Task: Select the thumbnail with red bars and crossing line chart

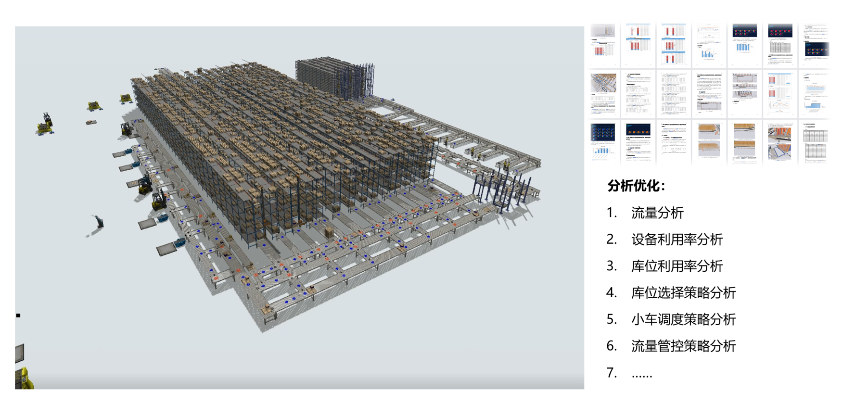Action: [x=779, y=94]
